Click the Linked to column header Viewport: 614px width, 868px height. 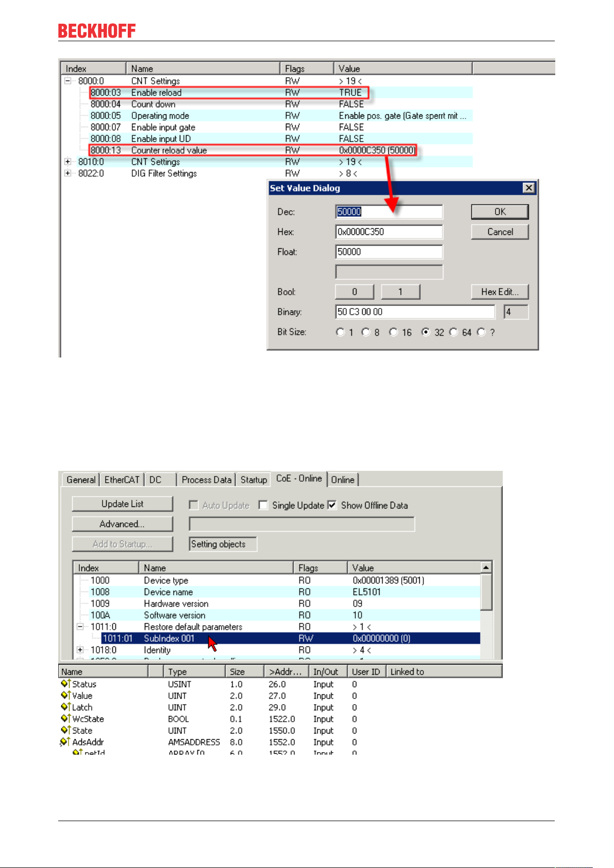point(444,671)
